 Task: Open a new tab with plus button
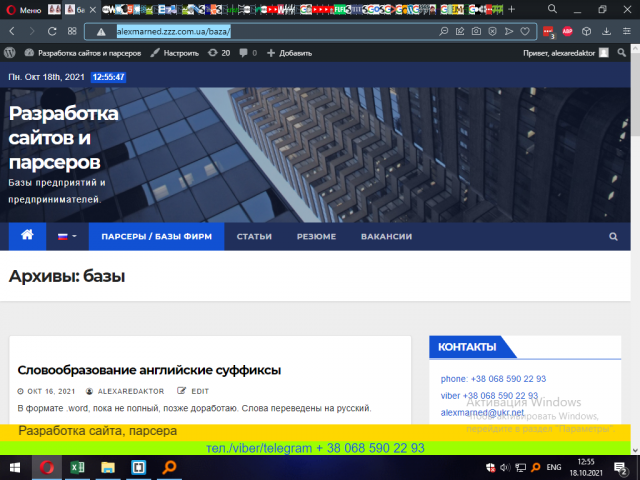[511, 9]
